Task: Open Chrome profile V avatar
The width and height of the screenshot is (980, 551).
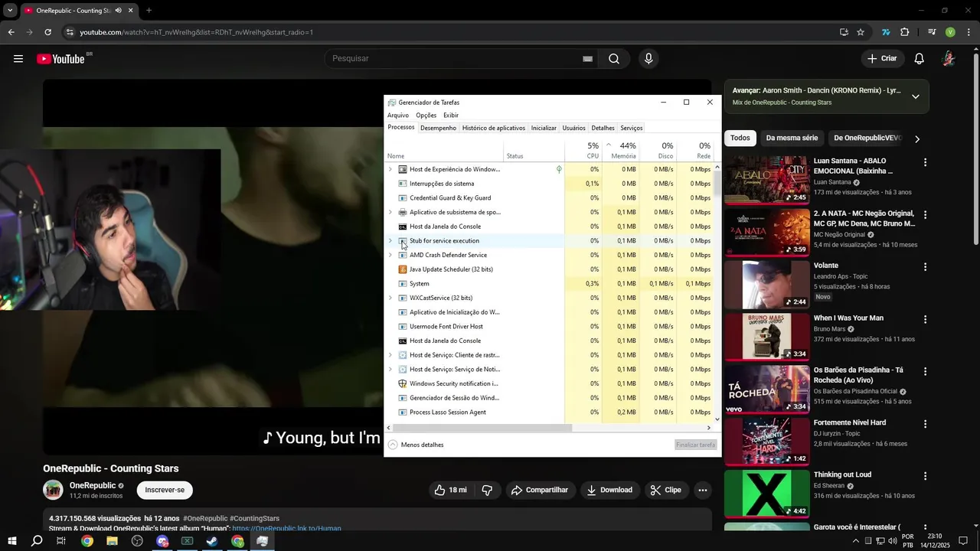Action: (950, 32)
